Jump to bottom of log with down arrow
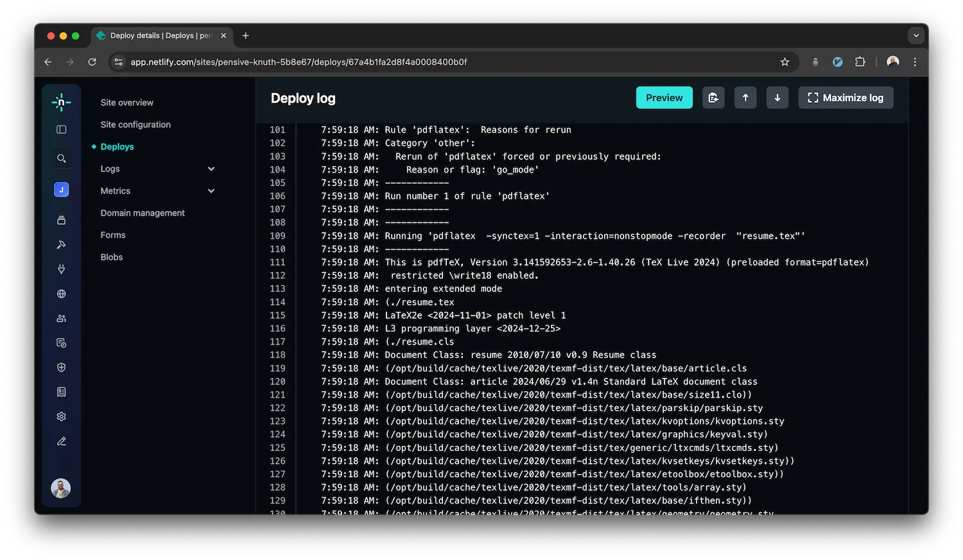963x560 pixels. (x=777, y=98)
